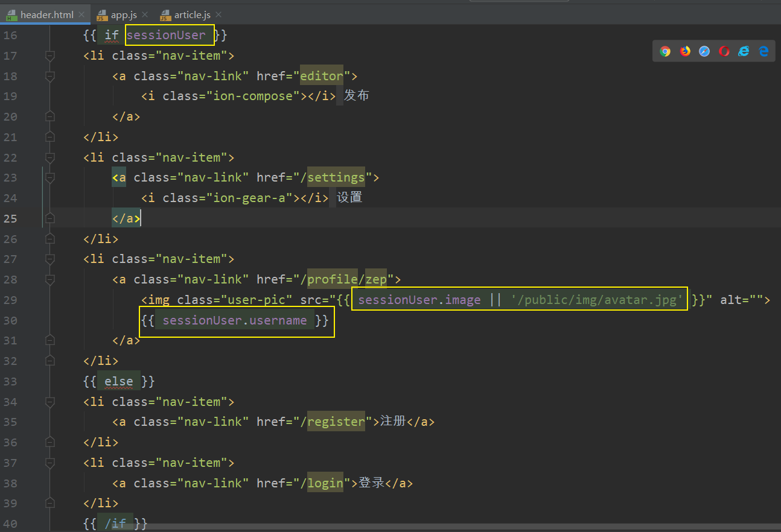Screen dimensions: 781x532
Task: Click the 注册 link text
Action: 393,421
